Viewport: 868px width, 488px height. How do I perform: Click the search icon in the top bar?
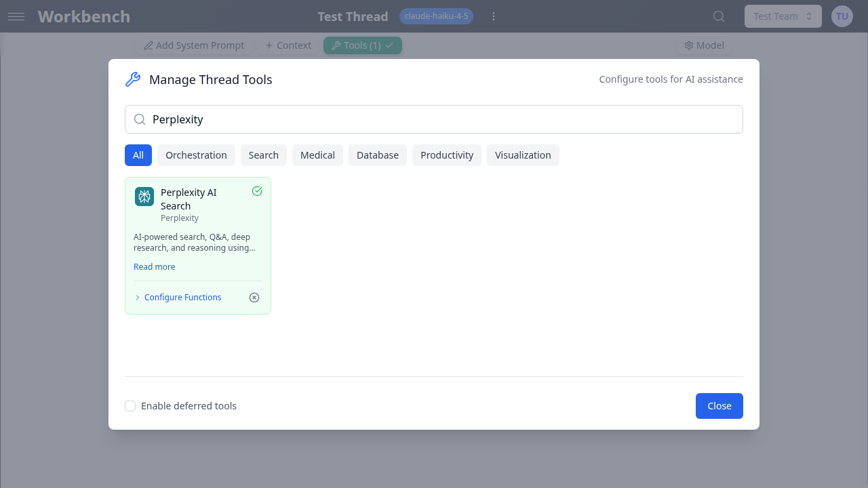pyautogui.click(x=718, y=16)
